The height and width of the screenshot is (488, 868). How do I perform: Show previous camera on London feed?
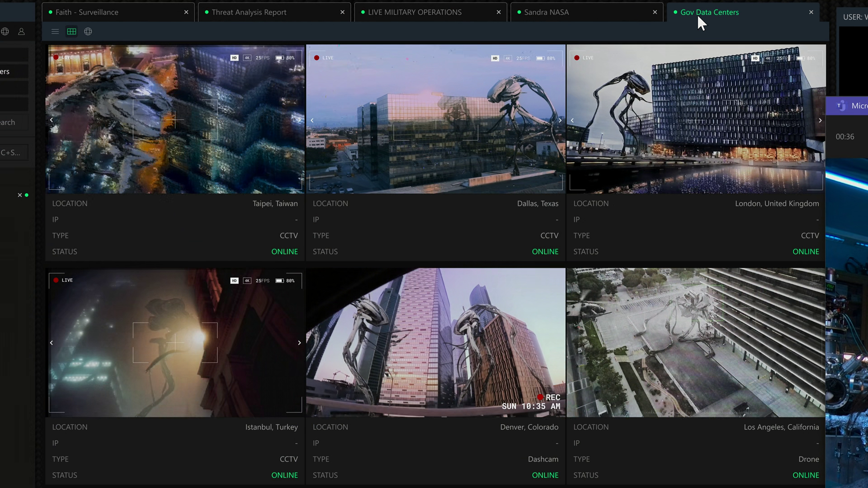click(572, 120)
